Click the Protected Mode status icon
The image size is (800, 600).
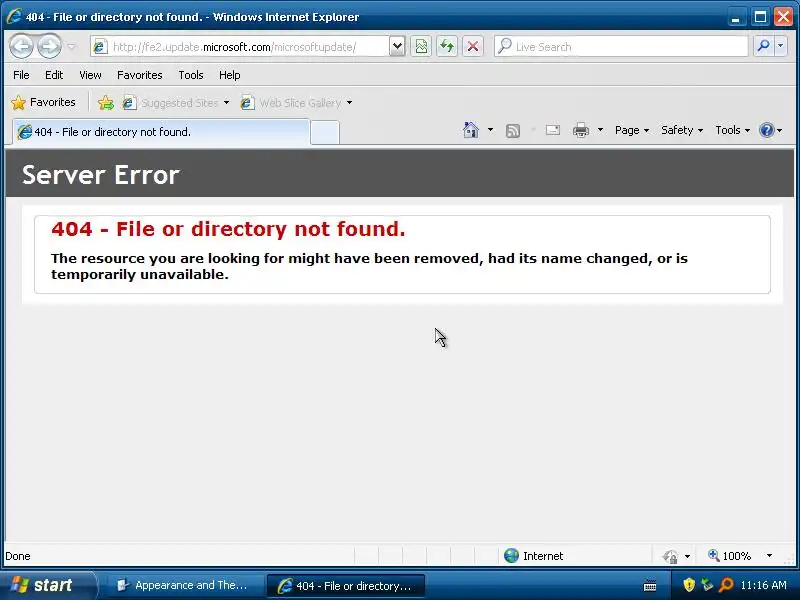(x=670, y=556)
